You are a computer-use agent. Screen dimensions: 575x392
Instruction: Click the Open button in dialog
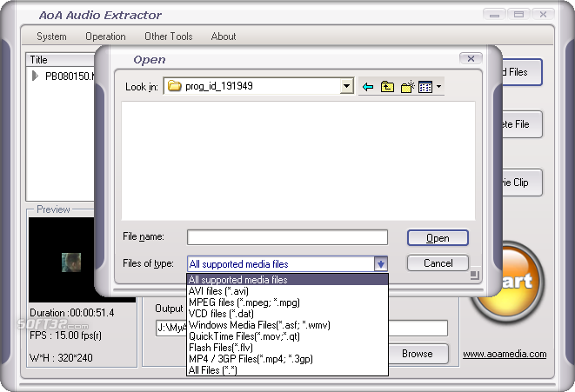coord(438,238)
